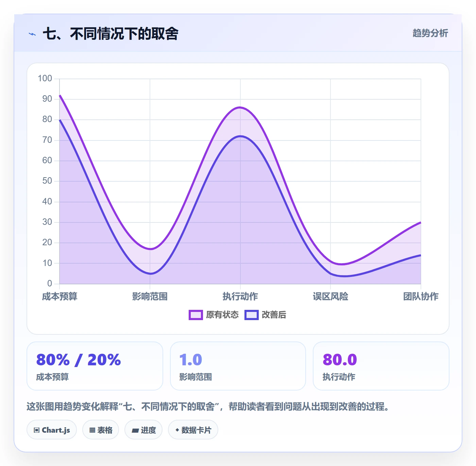Click the 50 y-axis value
The height and width of the screenshot is (466, 476).
47,181
